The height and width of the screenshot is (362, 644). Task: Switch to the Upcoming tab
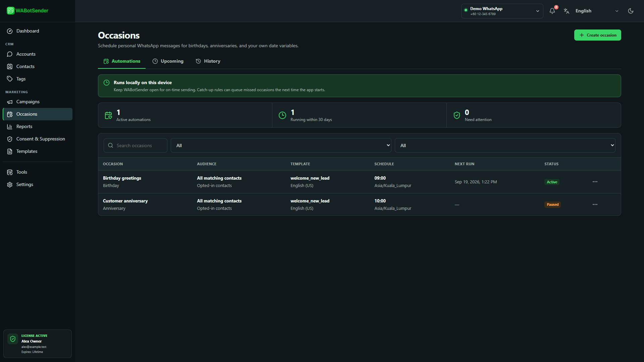168,61
